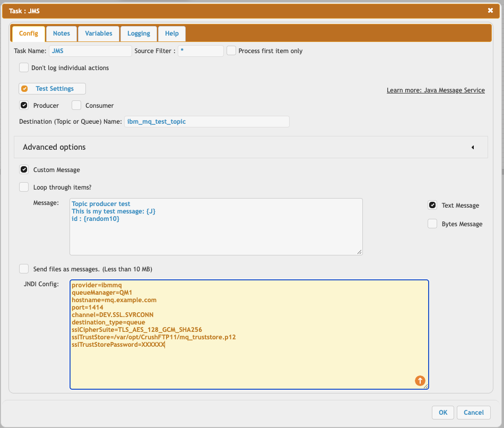
Task: Click the 'Topic producer test' message line
Action: point(101,204)
